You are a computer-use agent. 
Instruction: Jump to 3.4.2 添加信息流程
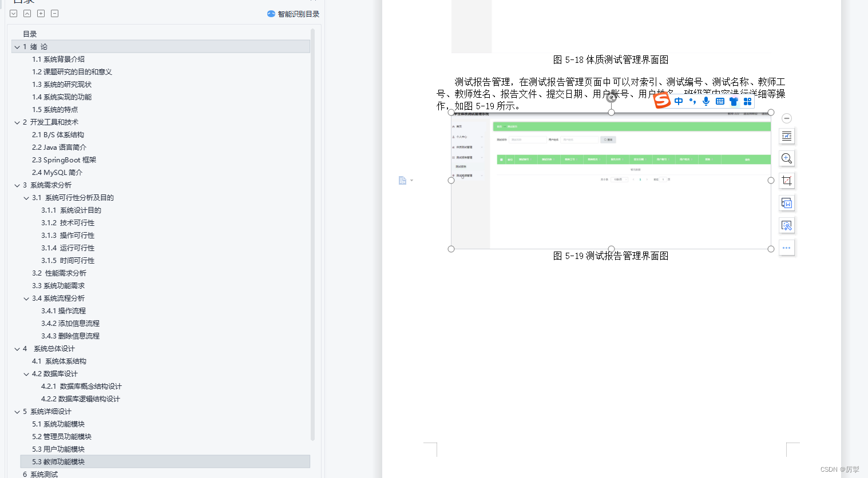click(70, 324)
